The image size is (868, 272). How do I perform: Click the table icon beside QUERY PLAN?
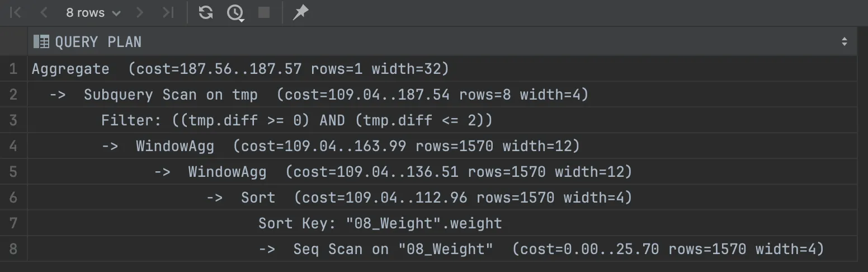click(41, 42)
